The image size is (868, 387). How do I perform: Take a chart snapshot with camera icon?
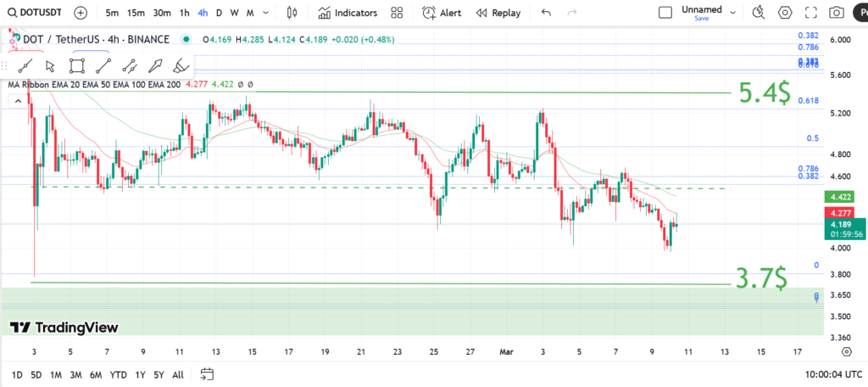(x=837, y=13)
